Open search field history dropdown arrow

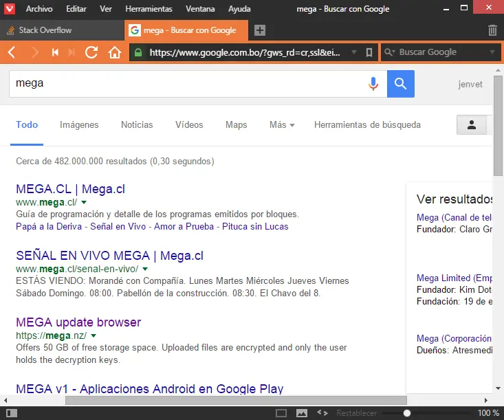click(x=492, y=52)
